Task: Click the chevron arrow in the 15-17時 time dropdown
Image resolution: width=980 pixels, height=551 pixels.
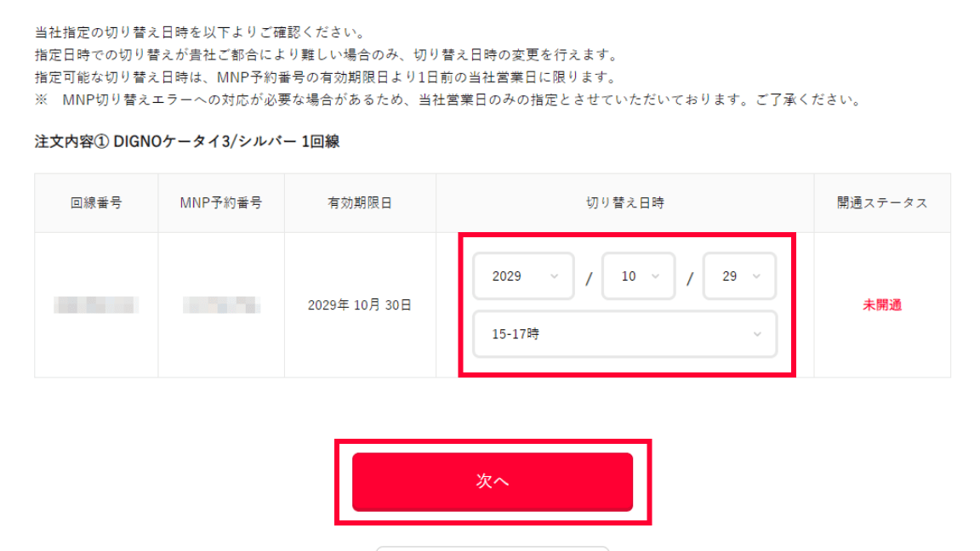Action: [x=757, y=334]
